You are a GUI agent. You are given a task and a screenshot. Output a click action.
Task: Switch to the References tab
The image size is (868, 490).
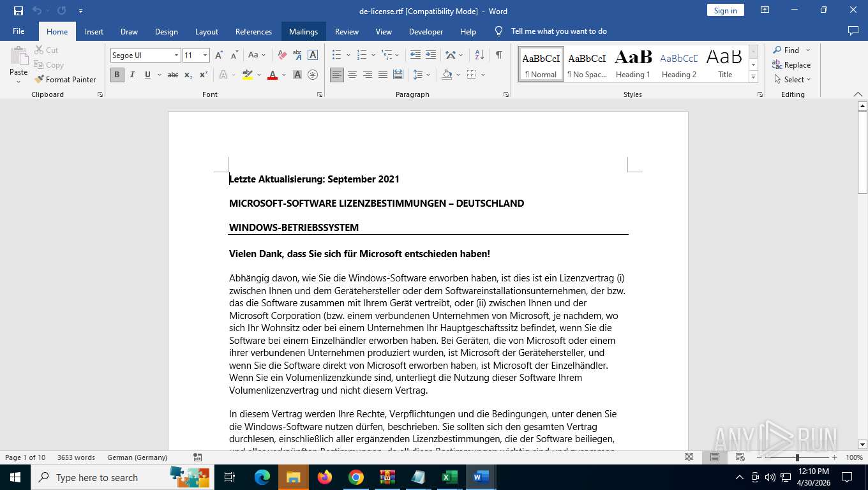coord(253,31)
